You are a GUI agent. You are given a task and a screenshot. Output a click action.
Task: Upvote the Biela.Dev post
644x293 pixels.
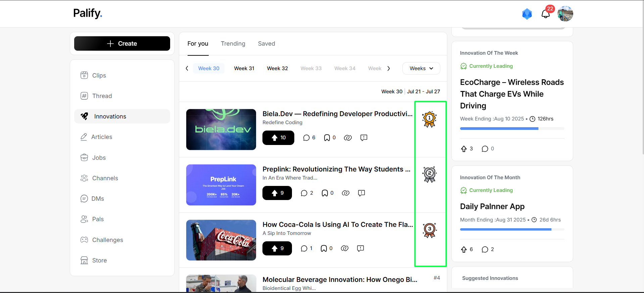[x=278, y=138]
